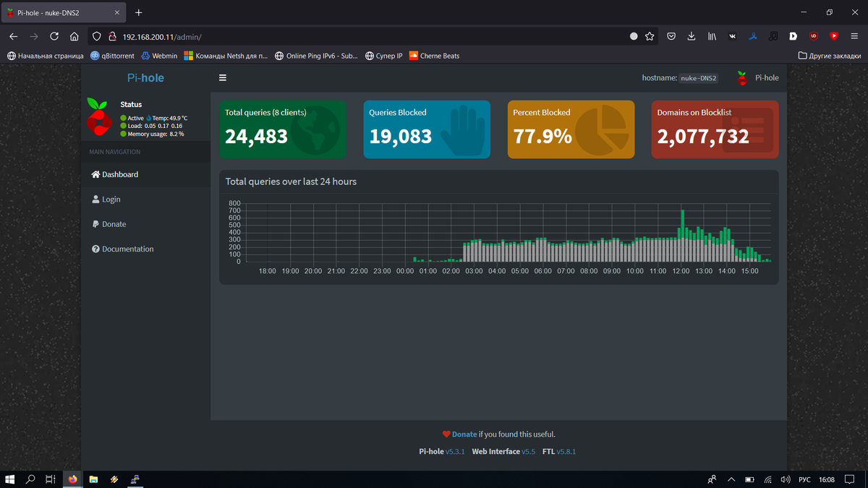Open Windows taskbar search
The image size is (868, 488).
point(30,479)
